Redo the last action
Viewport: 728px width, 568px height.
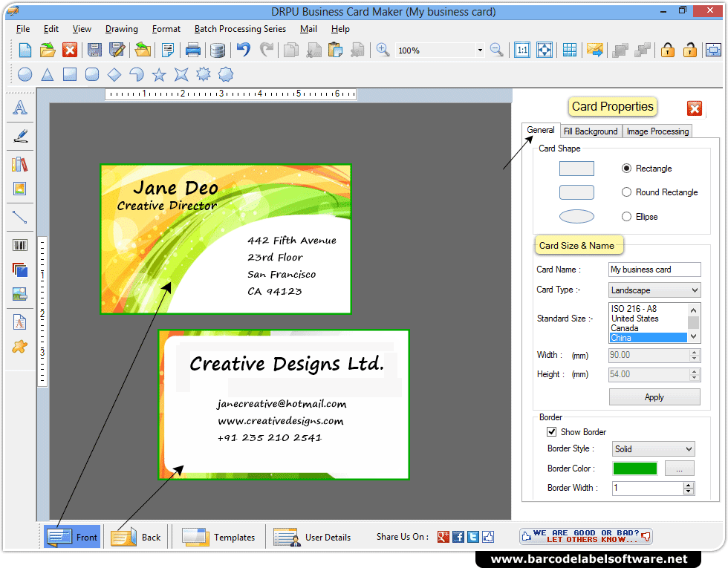click(x=267, y=49)
